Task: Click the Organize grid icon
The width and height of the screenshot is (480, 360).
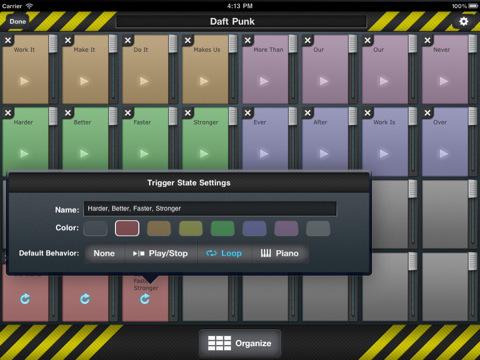Action: [219, 343]
